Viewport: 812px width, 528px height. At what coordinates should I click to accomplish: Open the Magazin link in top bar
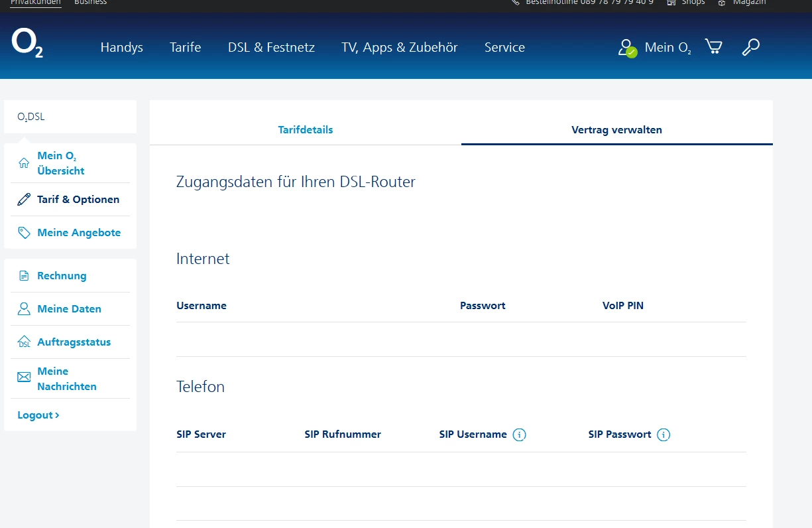[749, 3]
